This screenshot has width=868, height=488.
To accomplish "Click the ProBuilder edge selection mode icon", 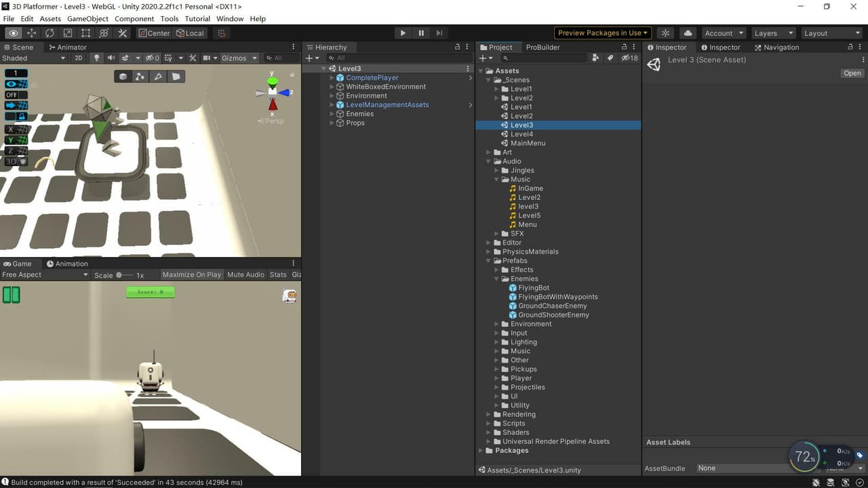I will [x=158, y=77].
